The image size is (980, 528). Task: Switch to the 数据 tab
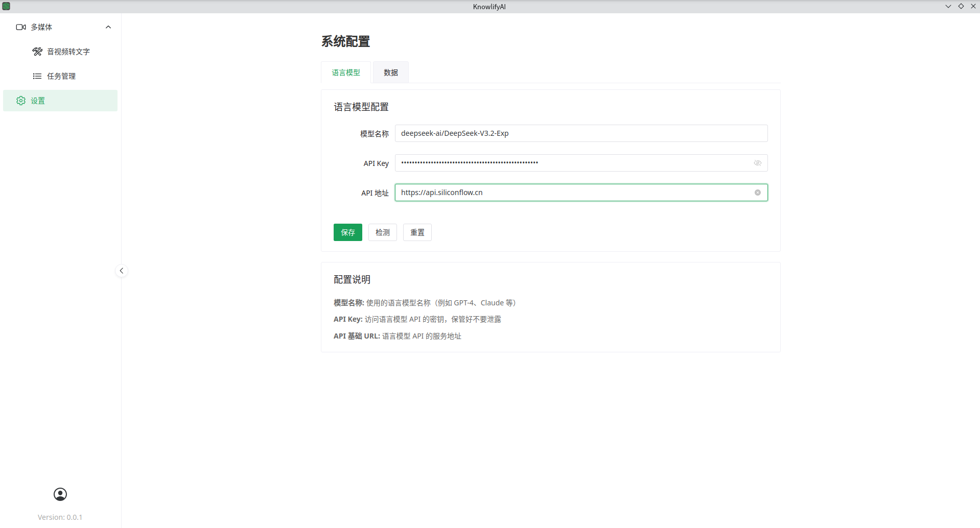click(390, 73)
